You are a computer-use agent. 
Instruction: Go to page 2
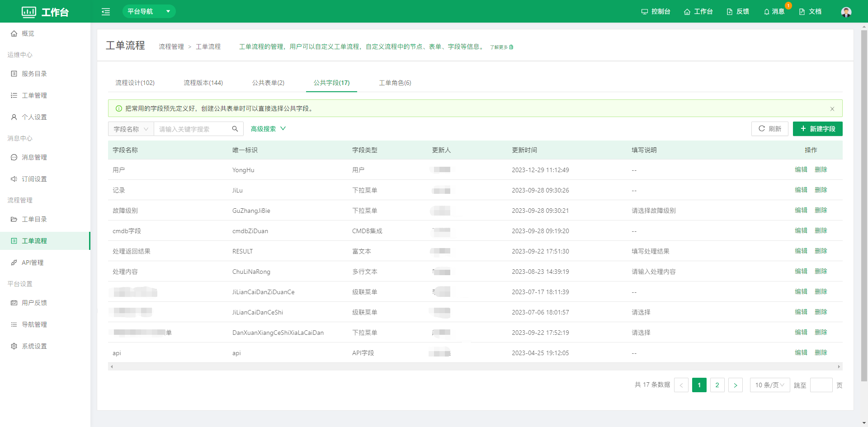tap(717, 385)
